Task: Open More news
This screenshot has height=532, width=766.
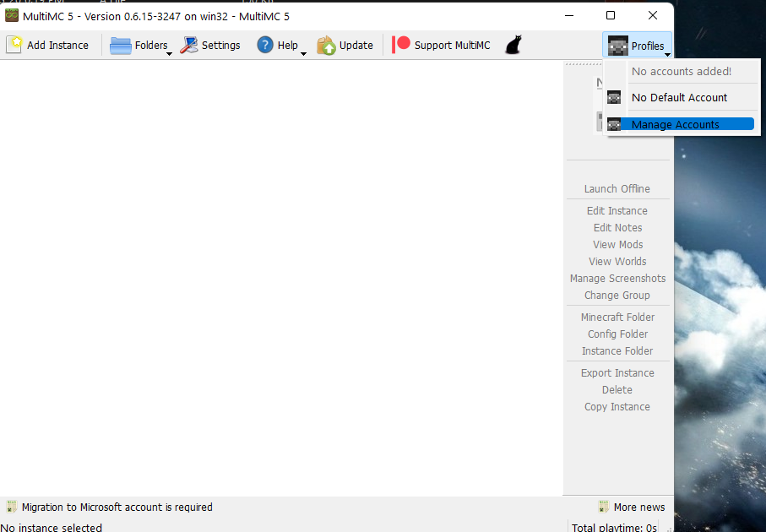Action: coord(639,507)
